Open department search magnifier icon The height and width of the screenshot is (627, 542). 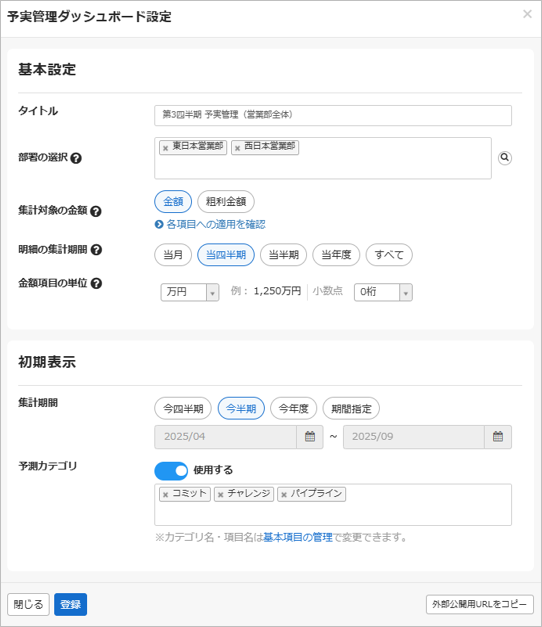[505, 158]
